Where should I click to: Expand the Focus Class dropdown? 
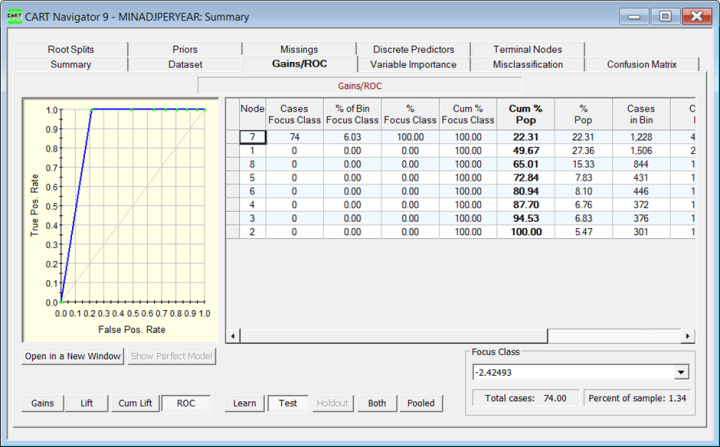pos(681,372)
